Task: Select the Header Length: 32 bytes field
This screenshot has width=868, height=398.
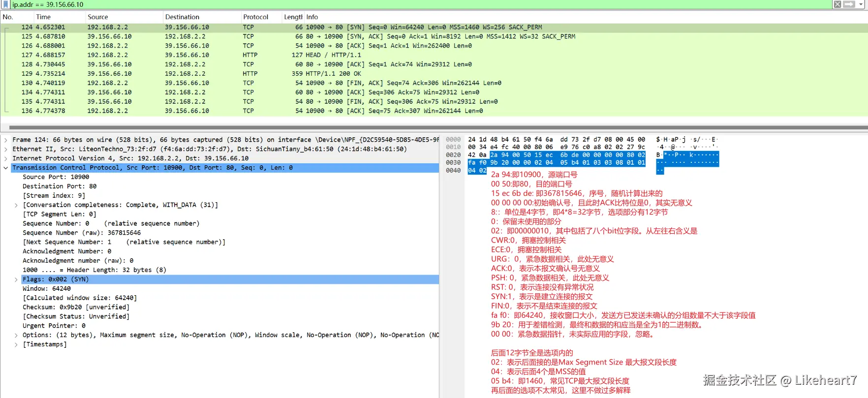Action: 94,270
